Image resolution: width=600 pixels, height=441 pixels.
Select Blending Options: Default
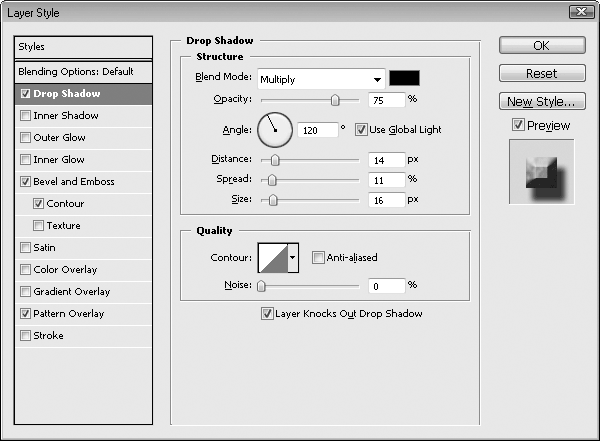click(x=83, y=72)
